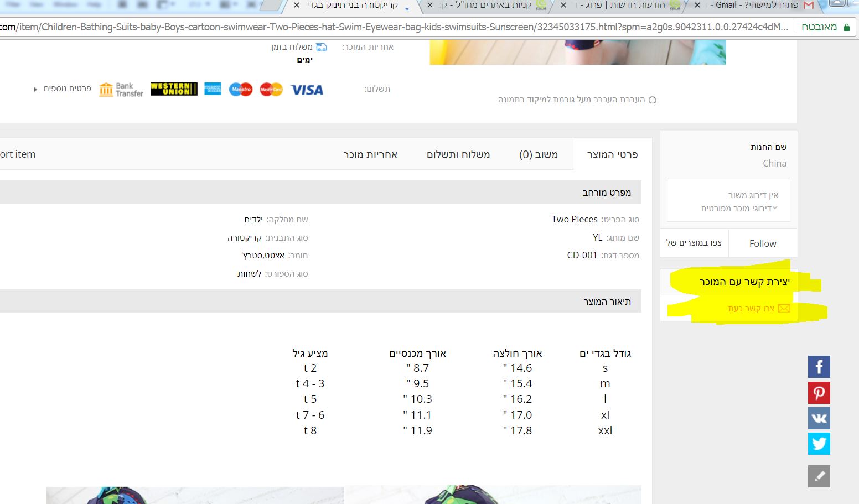The width and height of the screenshot is (859, 504).
Task: Open the 'פרטי המוצר' product details tab
Action: pyautogui.click(x=612, y=154)
